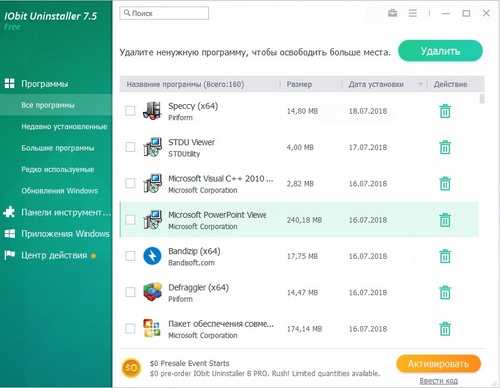This screenshot has height=388, width=500.
Task: Uninstall Microsoft Visual C++ 2010 via trash icon
Action: tap(445, 184)
